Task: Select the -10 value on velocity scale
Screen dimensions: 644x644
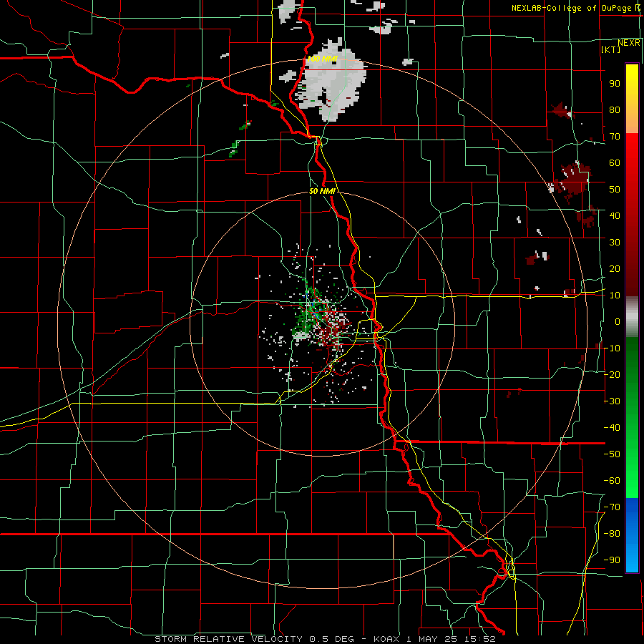Action: [x=612, y=348]
